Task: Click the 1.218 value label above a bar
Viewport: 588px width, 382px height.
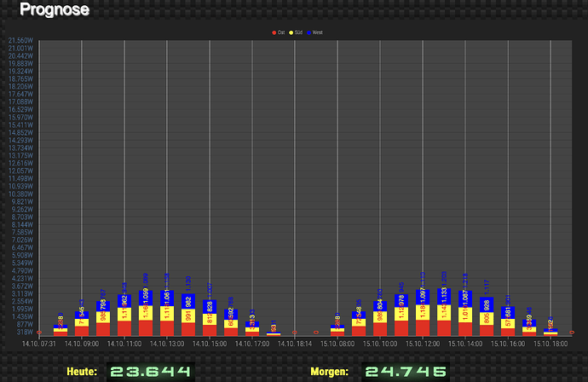Action: pos(465,281)
